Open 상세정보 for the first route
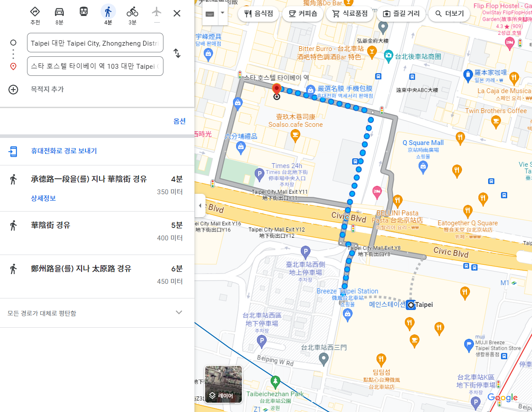The width and height of the screenshot is (532, 412). click(x=43, y=198)
